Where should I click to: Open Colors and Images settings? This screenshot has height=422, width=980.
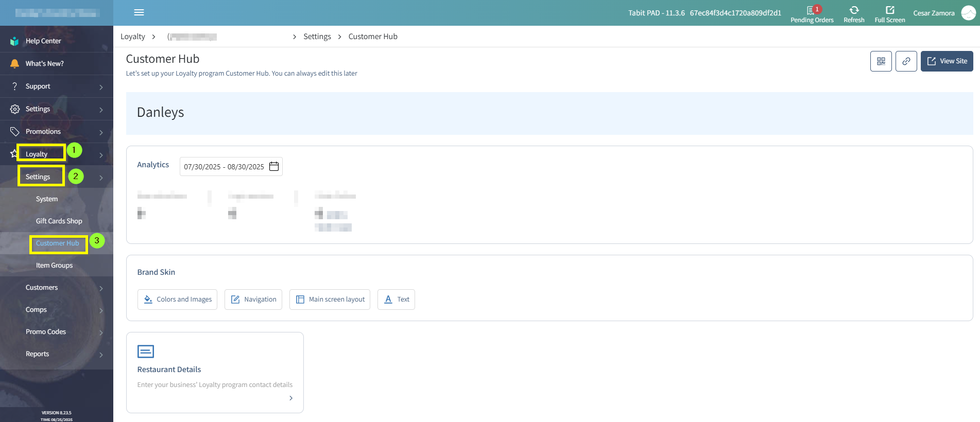(177, 300)
